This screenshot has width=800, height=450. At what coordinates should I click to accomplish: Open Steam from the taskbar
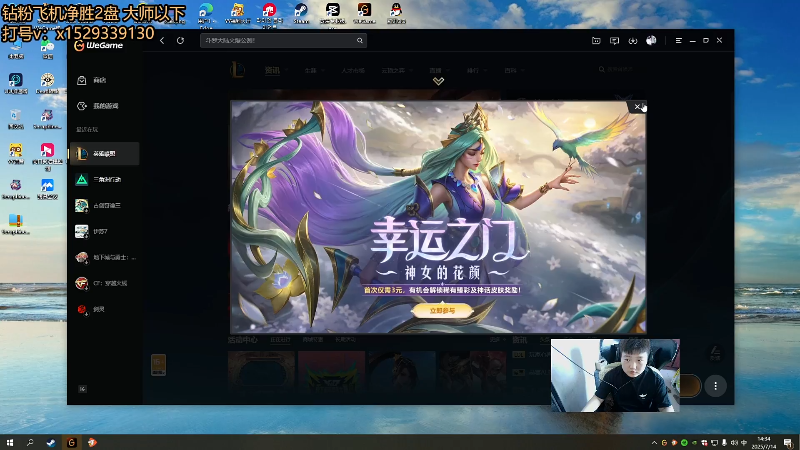coord(51,442)
